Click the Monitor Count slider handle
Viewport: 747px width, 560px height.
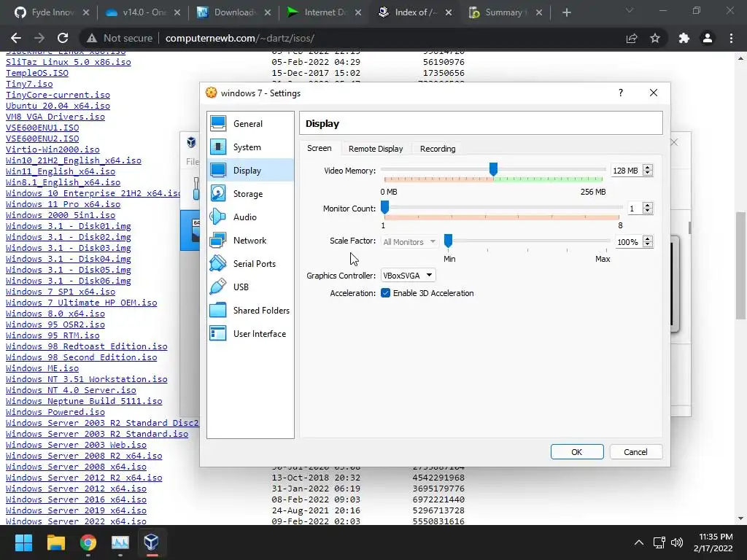pyautogui.click(x=385, y=206)
